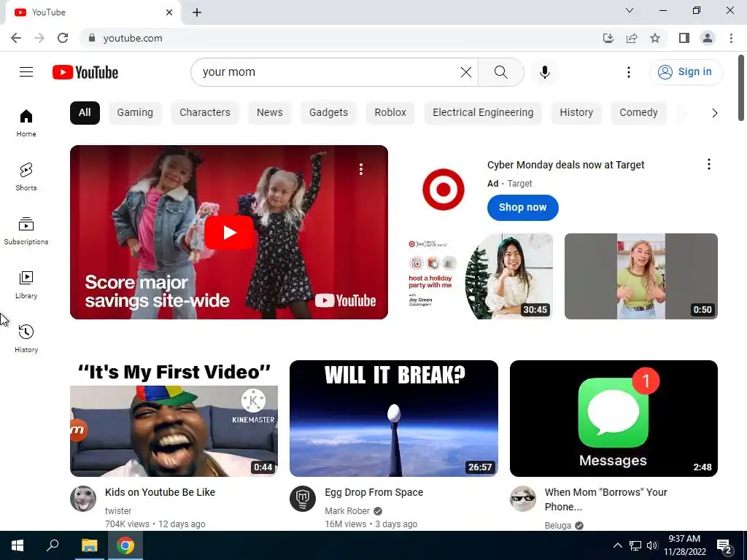This screenshot has width=747, height=560.
Task: Open History in the sidebar
Action: pos(26,338)
